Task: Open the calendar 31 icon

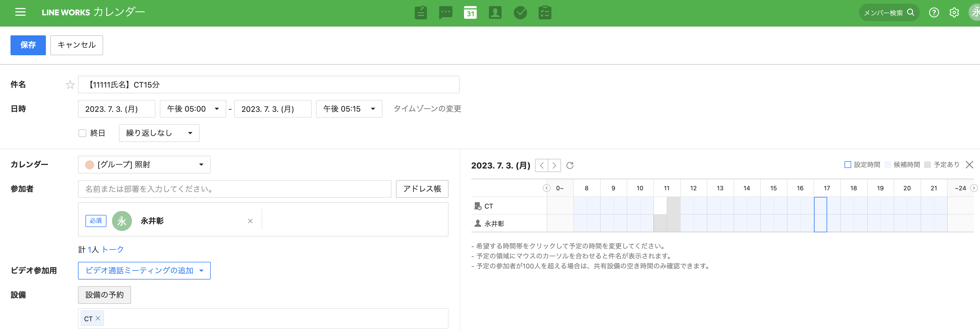Action: (x=470, y=12)
